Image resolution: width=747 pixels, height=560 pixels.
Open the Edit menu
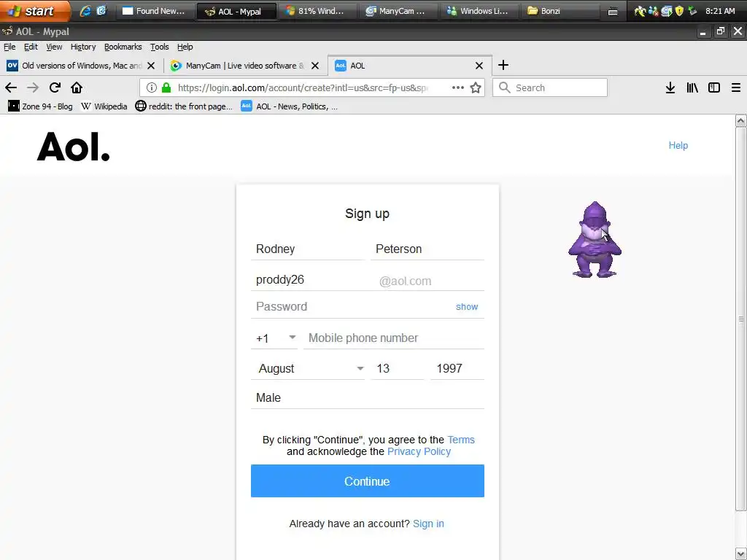(x=31, y=47)
